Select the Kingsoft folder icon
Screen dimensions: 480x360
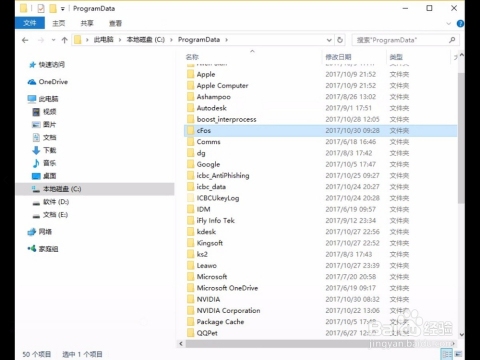pyautogui.click(x=191, y=243)
